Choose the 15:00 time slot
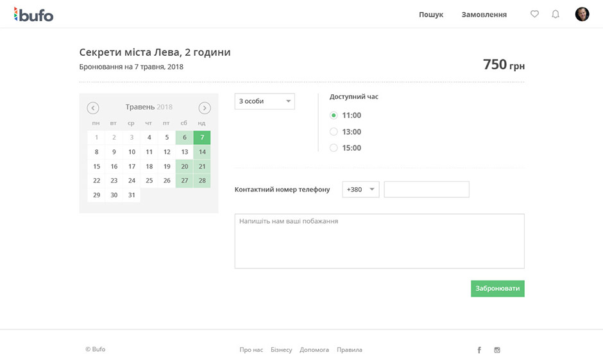Image resolution: width=603 pixels, height=364 pixels. (334, 148)
